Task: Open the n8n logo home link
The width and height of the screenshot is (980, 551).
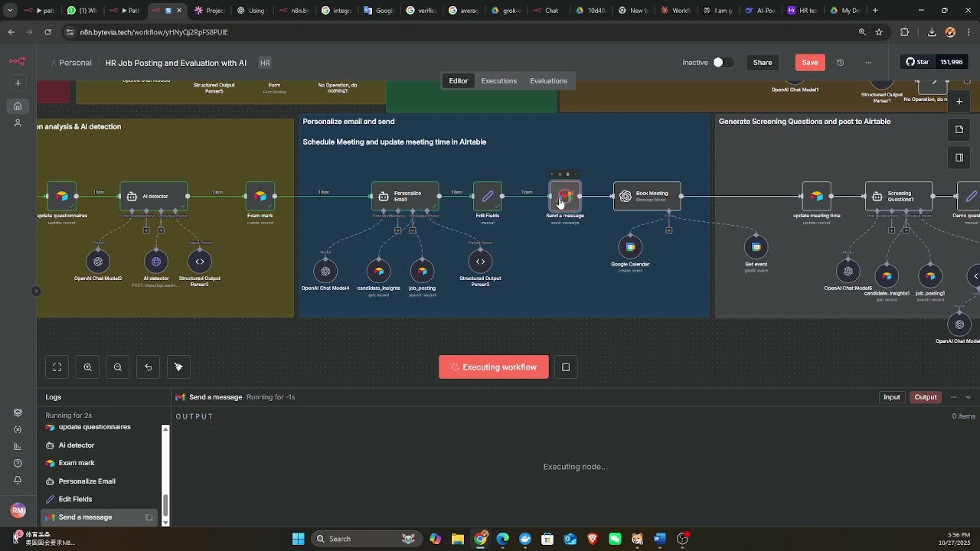Action: pyautogui.click(x=18, y=61)
